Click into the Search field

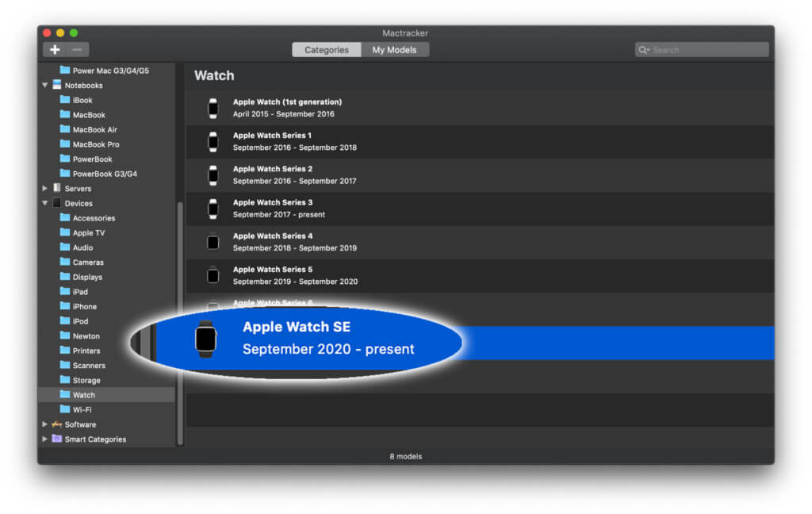point(702,50)
